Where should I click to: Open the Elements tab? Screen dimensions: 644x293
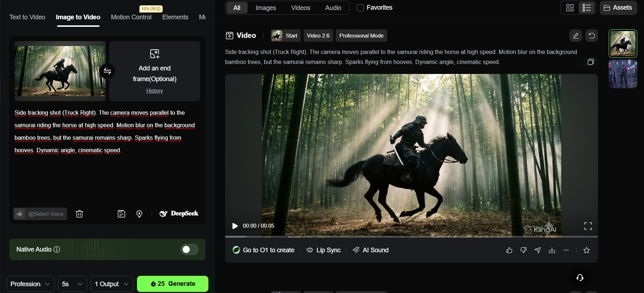click(x=175, y=17)
